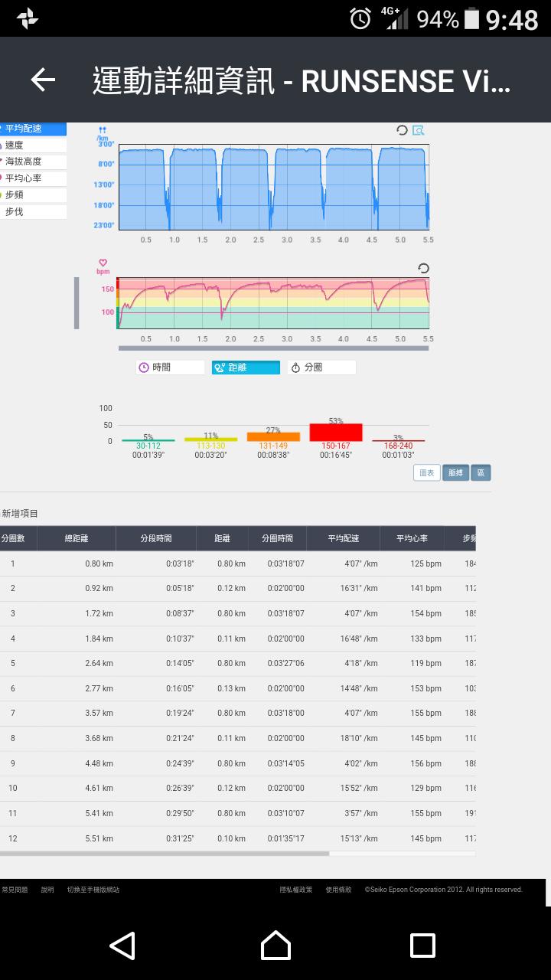Click the pace unit icon above chart
Viewport: 551px width, 980px height.
pos(103,134)
